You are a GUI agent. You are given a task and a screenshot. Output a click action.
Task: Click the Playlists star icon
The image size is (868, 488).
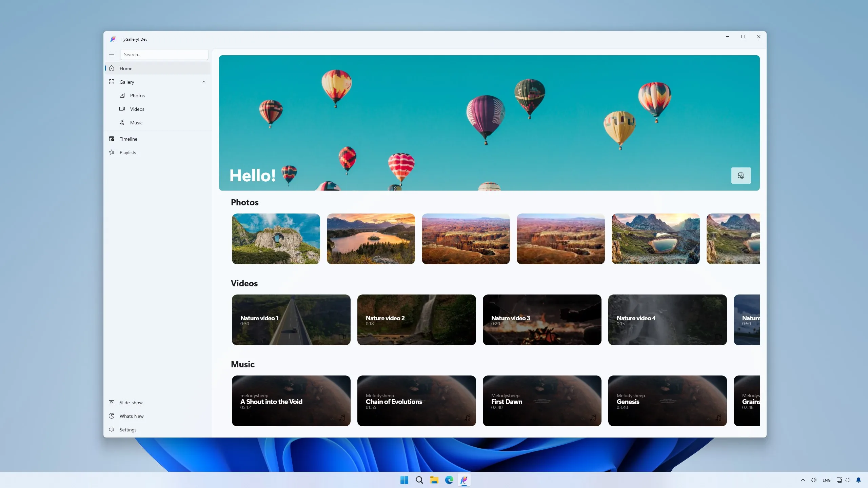(112, 152)
